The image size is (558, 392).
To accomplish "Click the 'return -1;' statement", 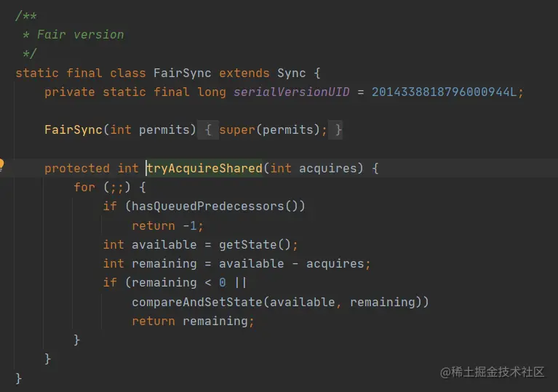I will coord(167,226).
